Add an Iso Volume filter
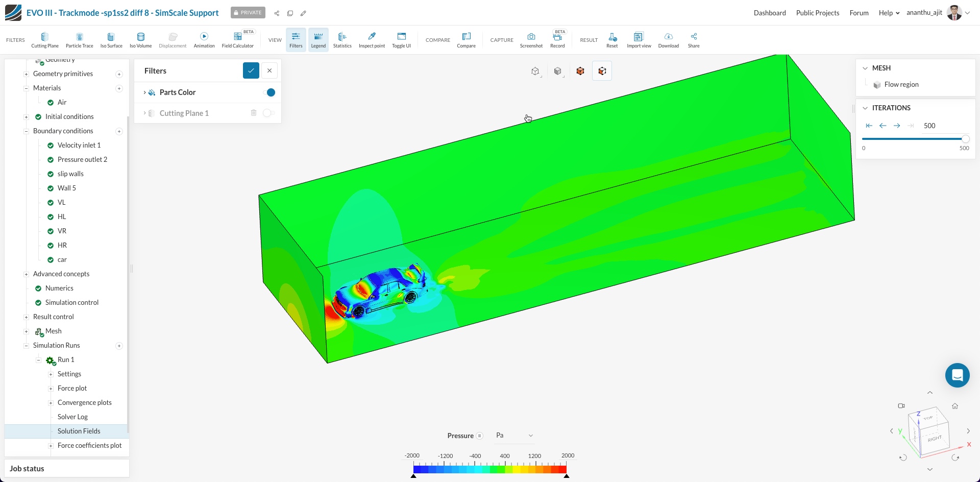The image size is (980, 482). click(140, 40)
